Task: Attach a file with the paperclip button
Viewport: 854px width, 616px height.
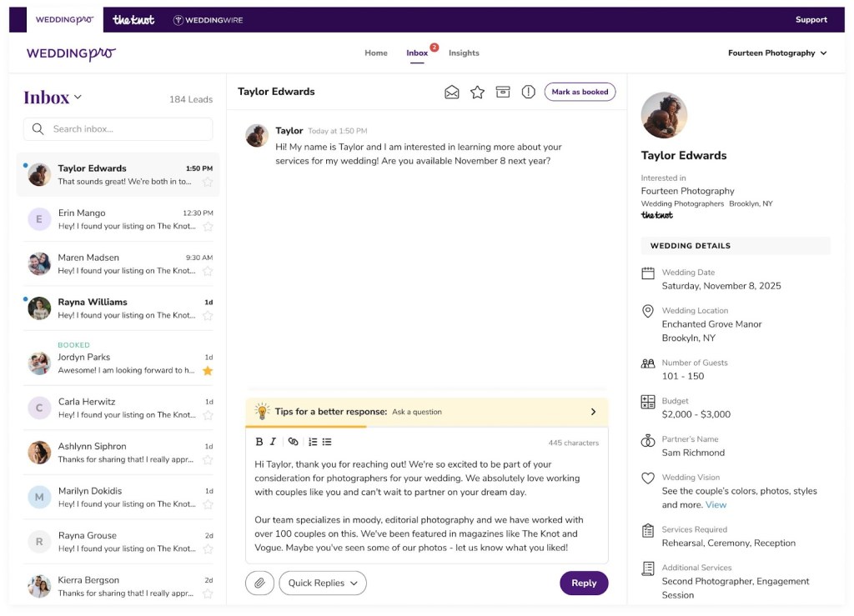Action: tap(260, 583)
